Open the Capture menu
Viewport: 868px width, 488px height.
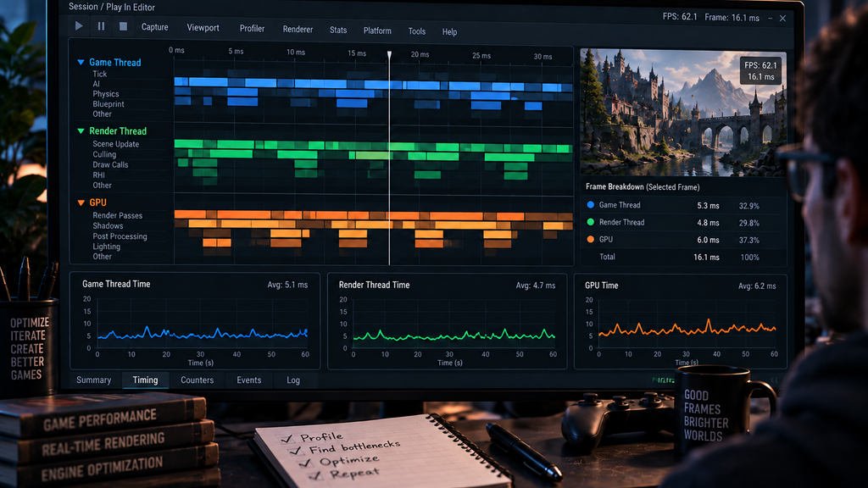[x=154, y=27]
